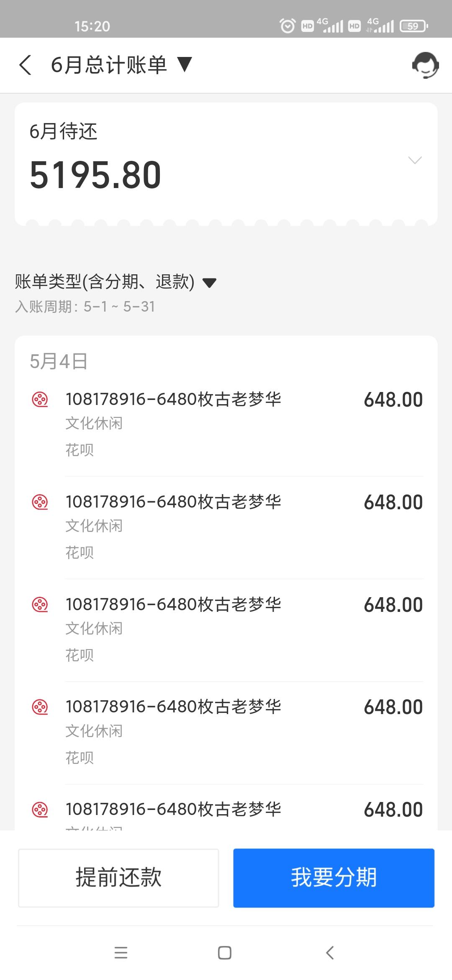Tap the 5月4日 date header
The image size is (452, 980).
pyautogui.click(x=59, y=361)
